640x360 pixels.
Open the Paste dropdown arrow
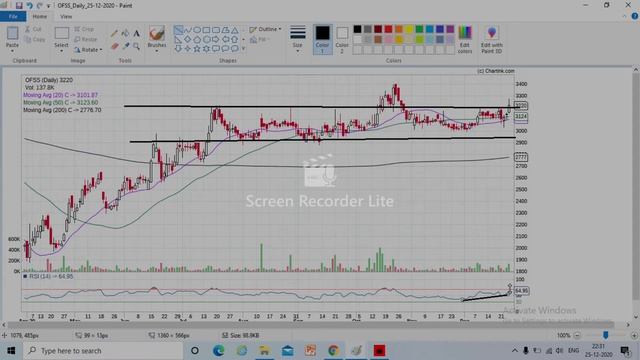(x=12, y=51)
